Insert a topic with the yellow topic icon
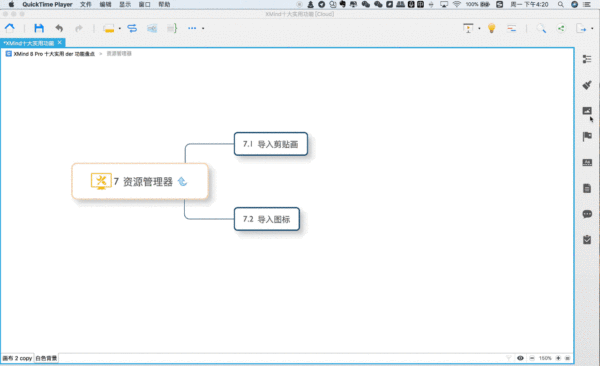 click(109, 28)
